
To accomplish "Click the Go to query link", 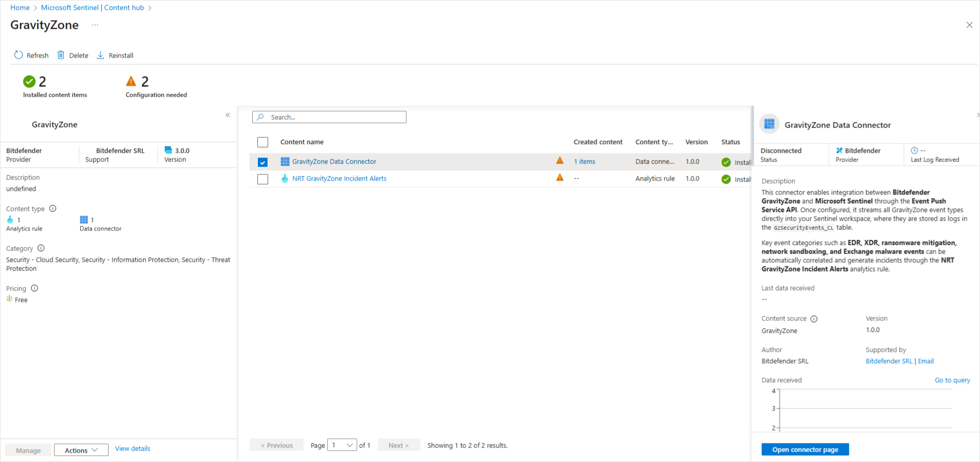I will pos(952,380).
